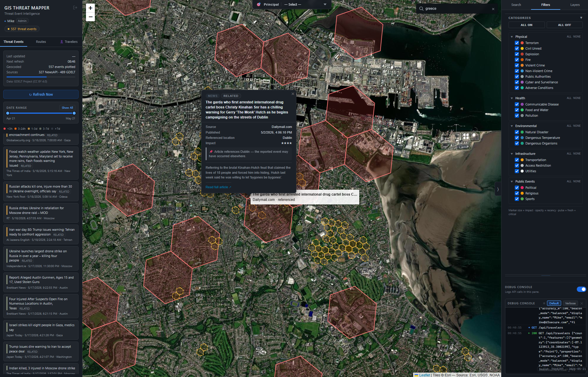Click the red Terrorism category dot
588x377 pixels.
[x=522, y=43]
